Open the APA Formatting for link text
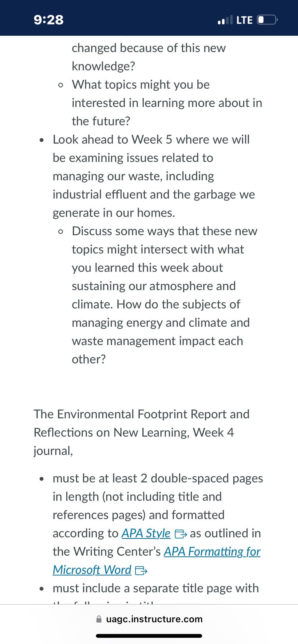The width and height of the screenshot is (298, 644). coord(212,552)
